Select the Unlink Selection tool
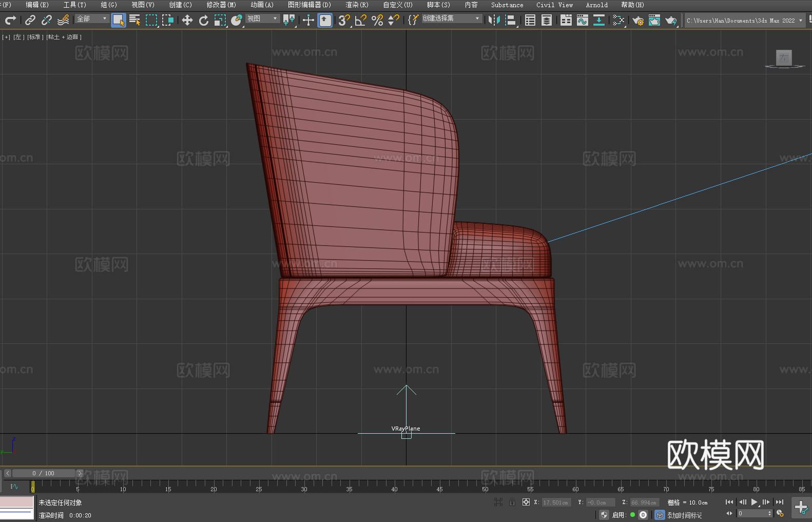Viewport: 812px width, 522px height. [x=47, y=20]
